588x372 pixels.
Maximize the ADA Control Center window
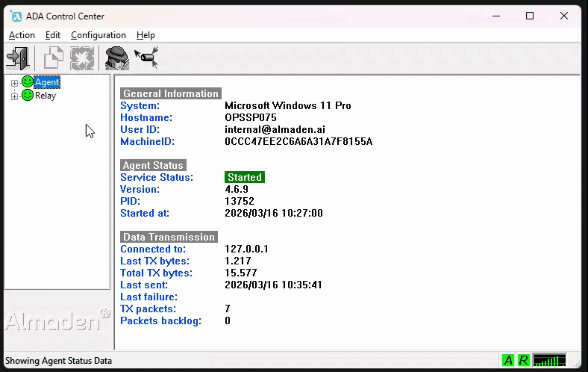point(530,16)
